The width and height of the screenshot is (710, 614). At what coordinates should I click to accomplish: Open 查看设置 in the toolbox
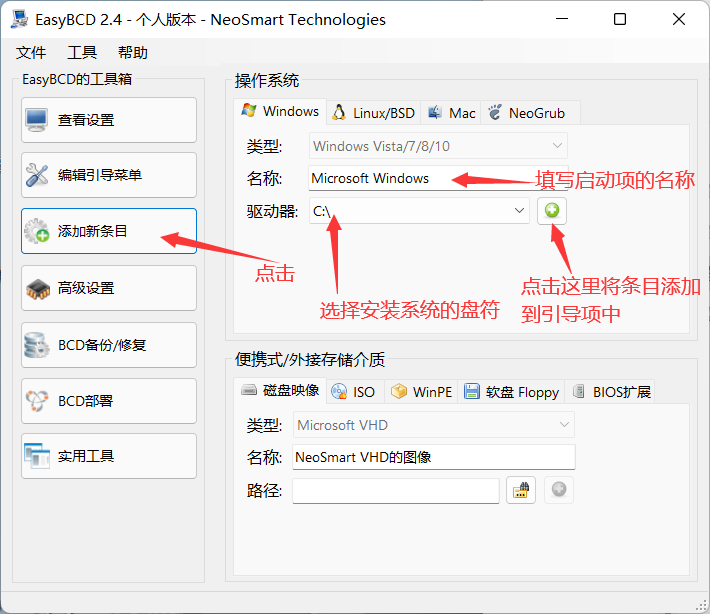[109, 120]
